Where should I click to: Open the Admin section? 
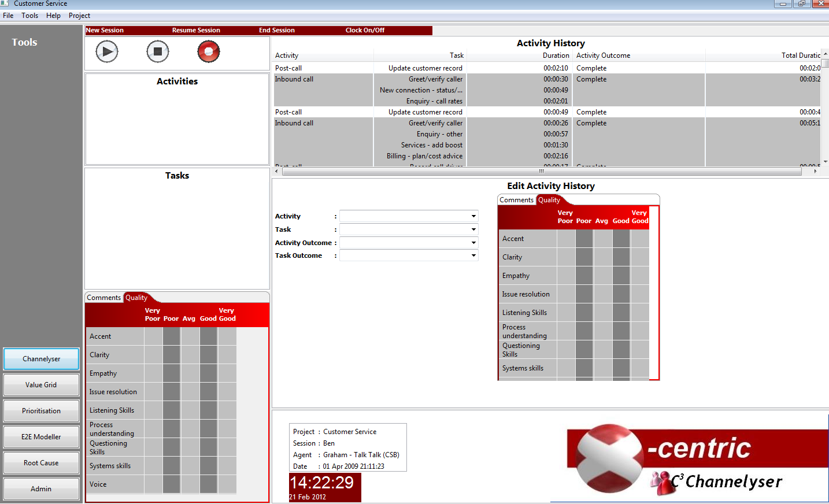41,489
